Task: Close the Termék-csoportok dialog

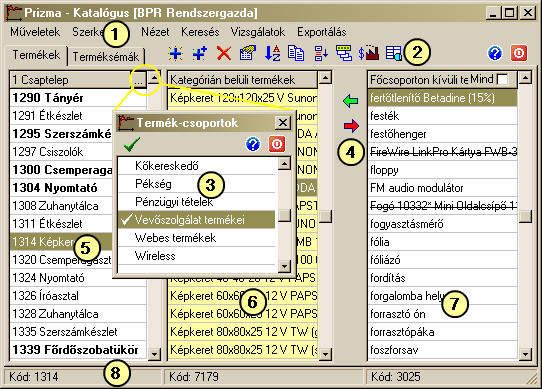Action: coord(283,122)
